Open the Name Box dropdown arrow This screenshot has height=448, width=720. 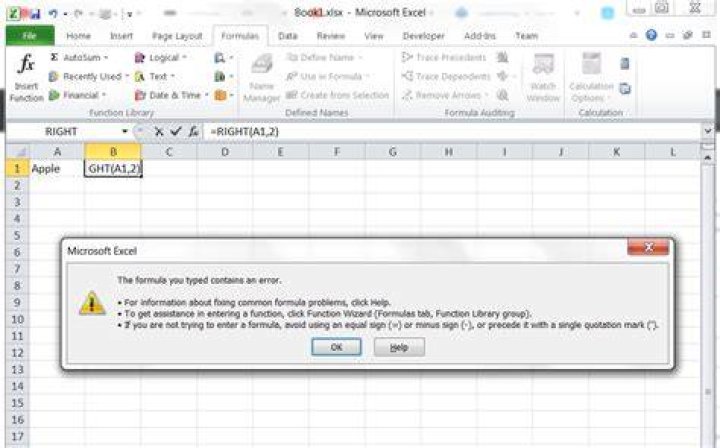[125, 132]
